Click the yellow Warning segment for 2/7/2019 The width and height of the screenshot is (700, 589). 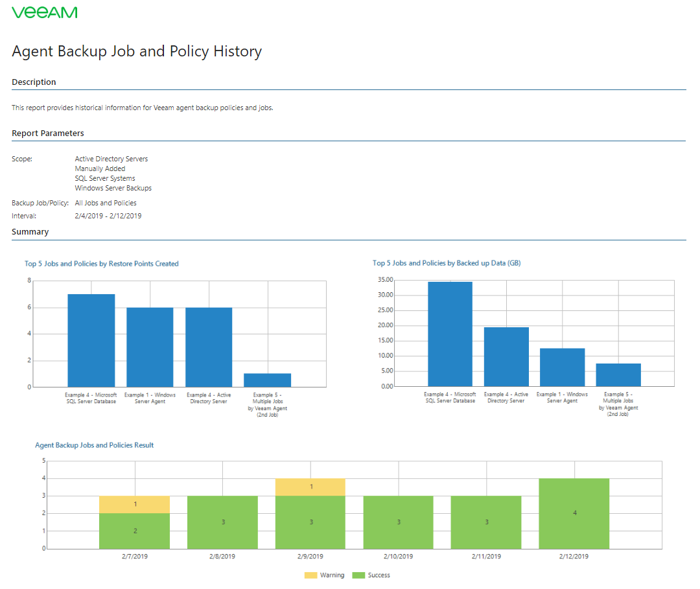(134, 504)
